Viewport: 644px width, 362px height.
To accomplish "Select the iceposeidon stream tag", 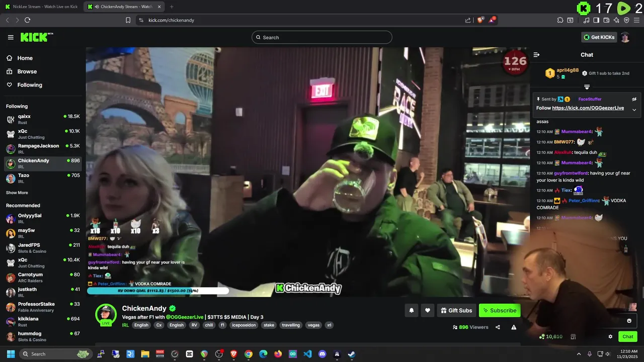I will pyautogui.click(x=244, y=325).
